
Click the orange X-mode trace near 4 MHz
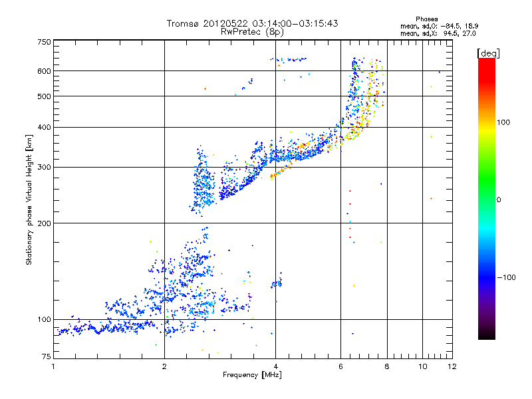(x=281, y=172)
